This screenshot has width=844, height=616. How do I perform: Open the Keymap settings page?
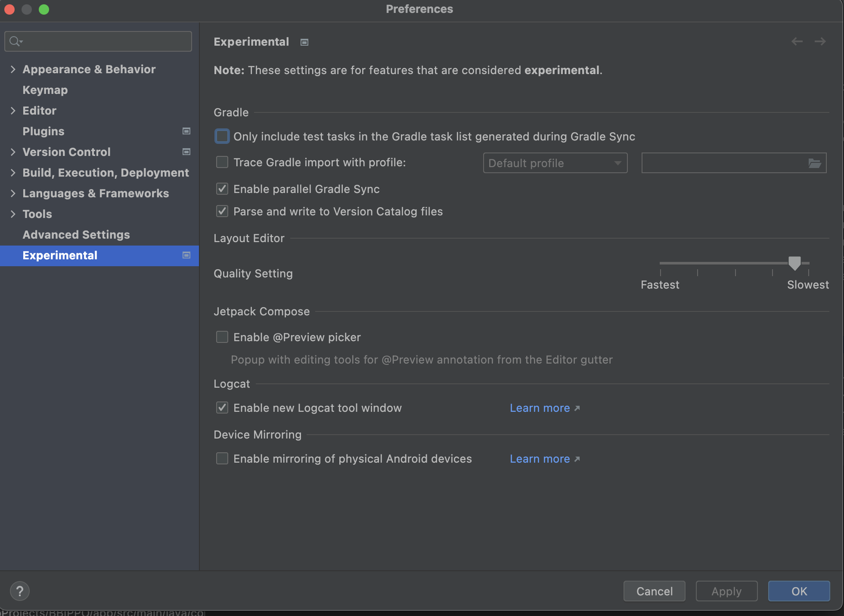[45, 90]
